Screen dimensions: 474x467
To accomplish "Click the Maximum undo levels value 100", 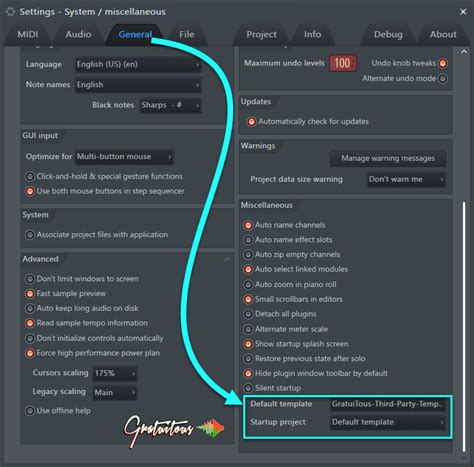I will 342,63.
